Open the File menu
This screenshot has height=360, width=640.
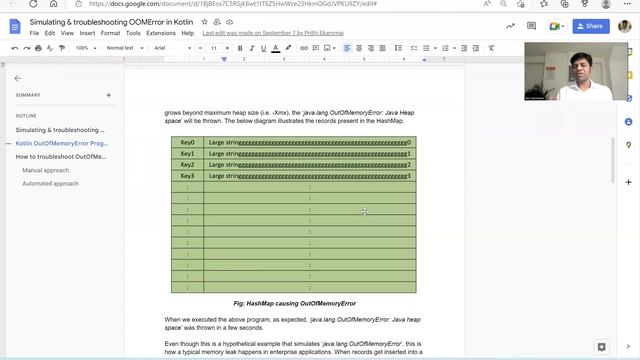[x=34, y=33]
